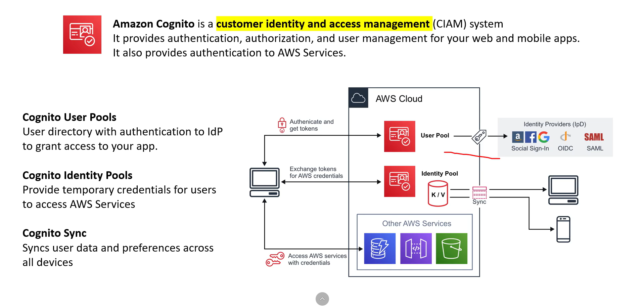Click the 'AWS Cloud' label
644x308 pixels.
(x=399, y=99)
